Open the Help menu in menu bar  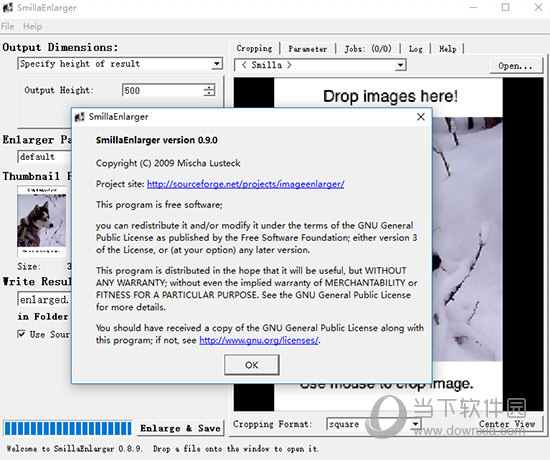click(x=32, y=26)
